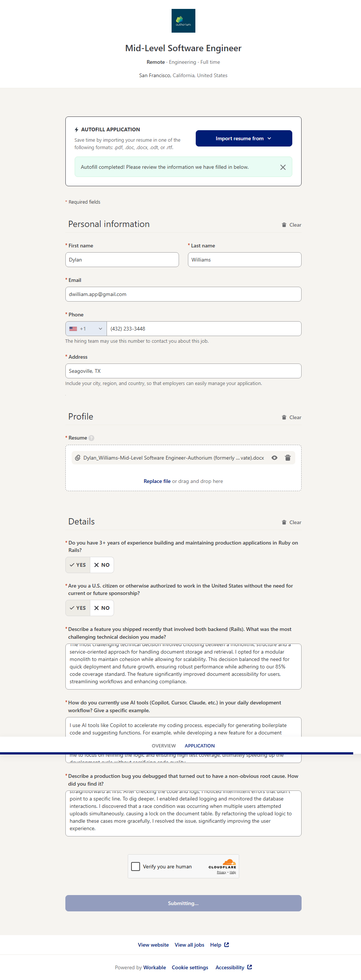Open the phone country code selector
The height and width of the screenshot is (980, 361).
pyautogui.click(x=86, y=329)
